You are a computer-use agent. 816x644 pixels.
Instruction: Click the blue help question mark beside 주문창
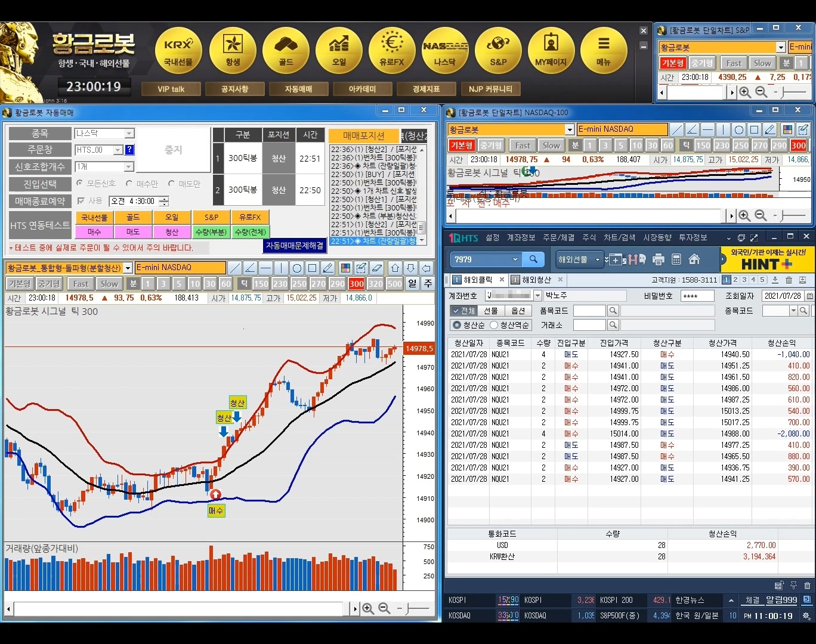point(129,150)
